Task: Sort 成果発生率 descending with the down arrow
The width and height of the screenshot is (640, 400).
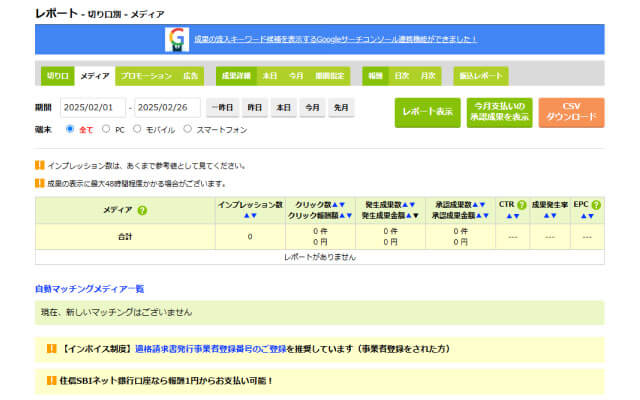Action: point(553,216)
